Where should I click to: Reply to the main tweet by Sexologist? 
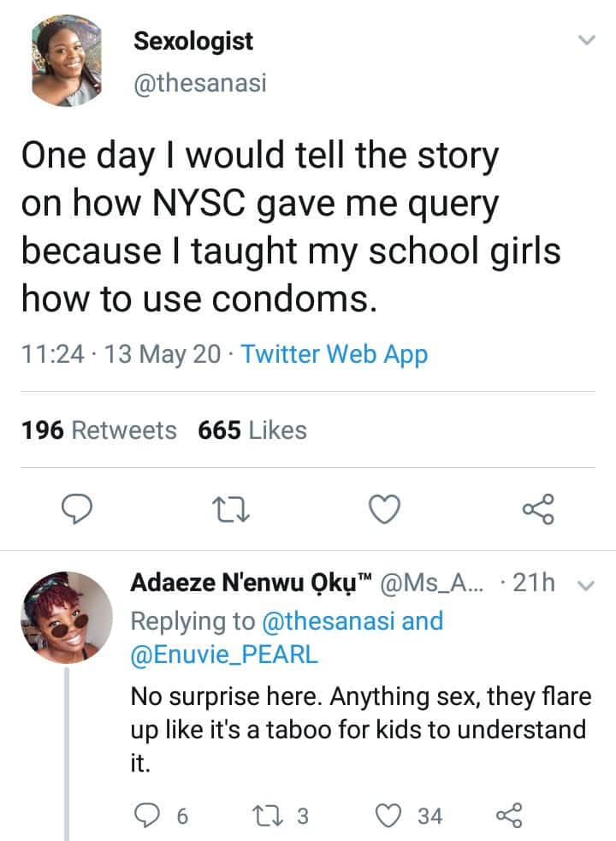coord(79,509)
